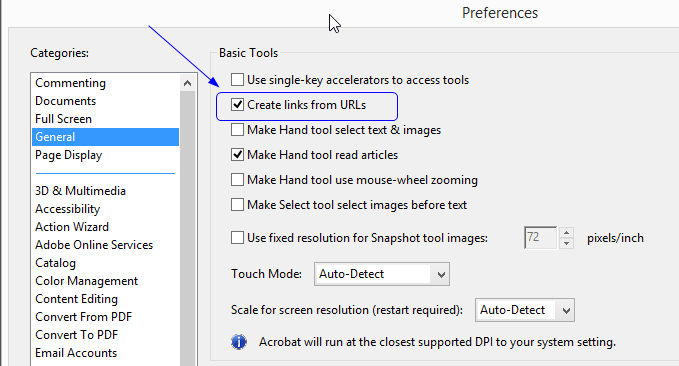This screenshot has width=679, height=366.
Task: Check Select tool select images before text
Action: click(237, 204)
